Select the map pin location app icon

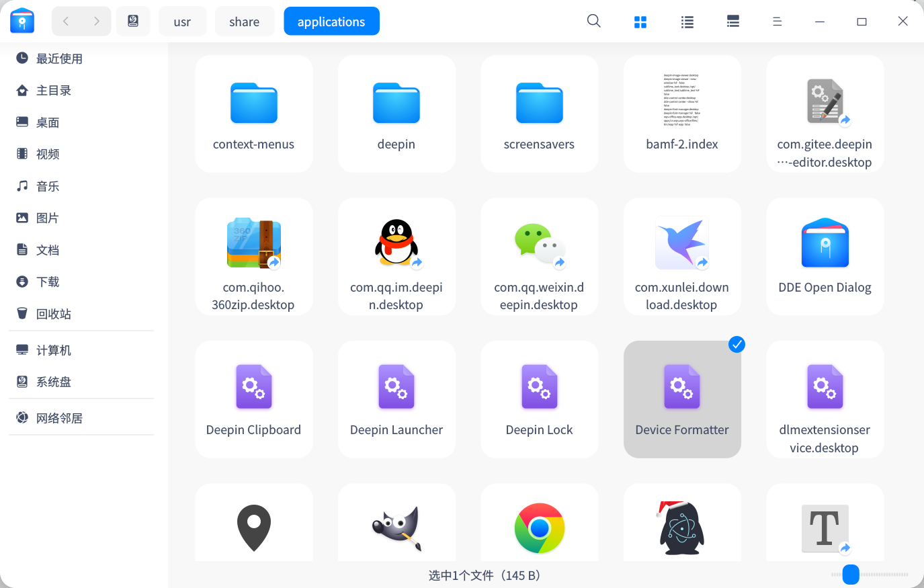(x=254, y=528)
